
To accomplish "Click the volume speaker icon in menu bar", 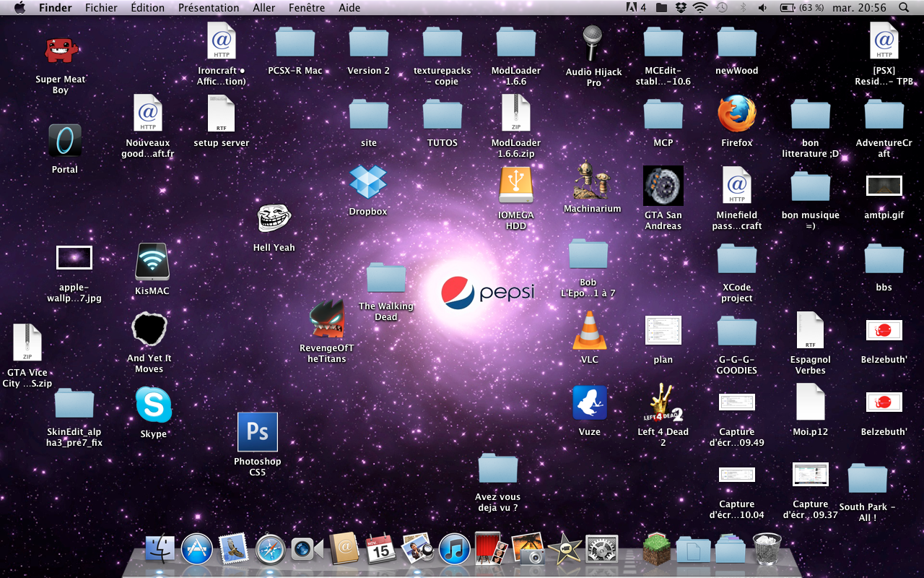I will pyautogui.click(x=762, y=8).
